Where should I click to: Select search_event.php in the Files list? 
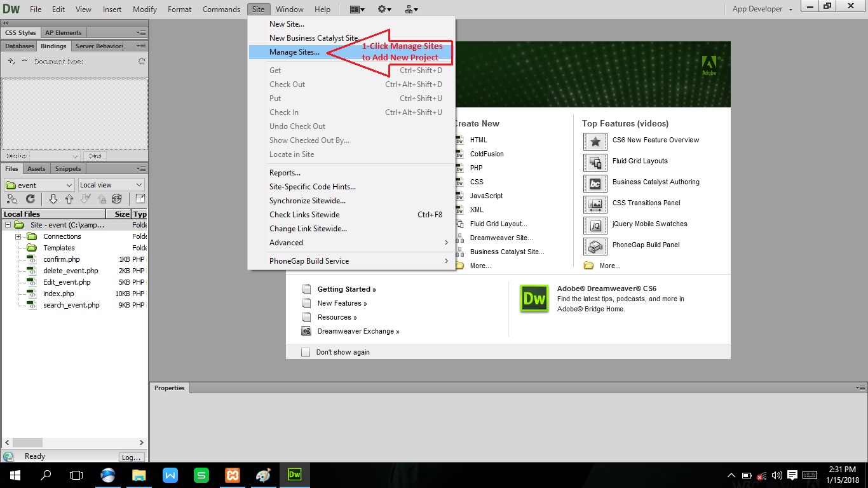(x=71, y=305)
